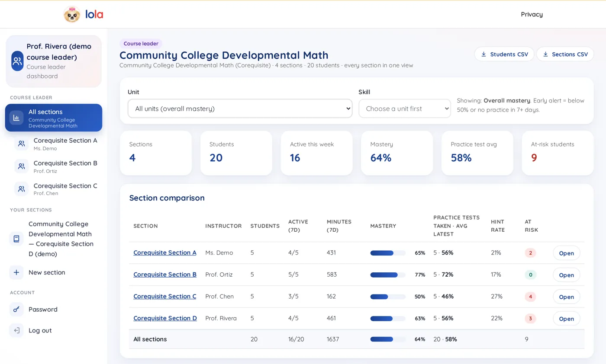The width and height of the screenshot is (606, 364).
Task: Click the at-risk badge 2 for Section A
Action: [530, 253]
